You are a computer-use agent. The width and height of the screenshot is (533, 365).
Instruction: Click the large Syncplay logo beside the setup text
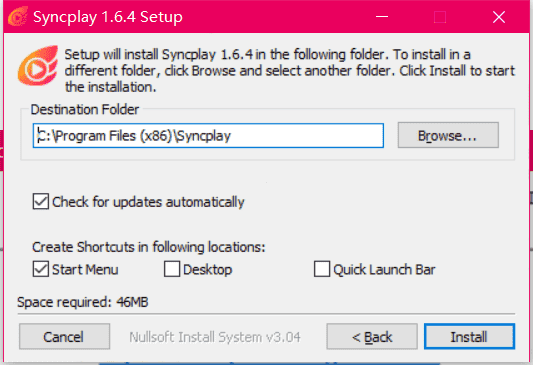38,66
